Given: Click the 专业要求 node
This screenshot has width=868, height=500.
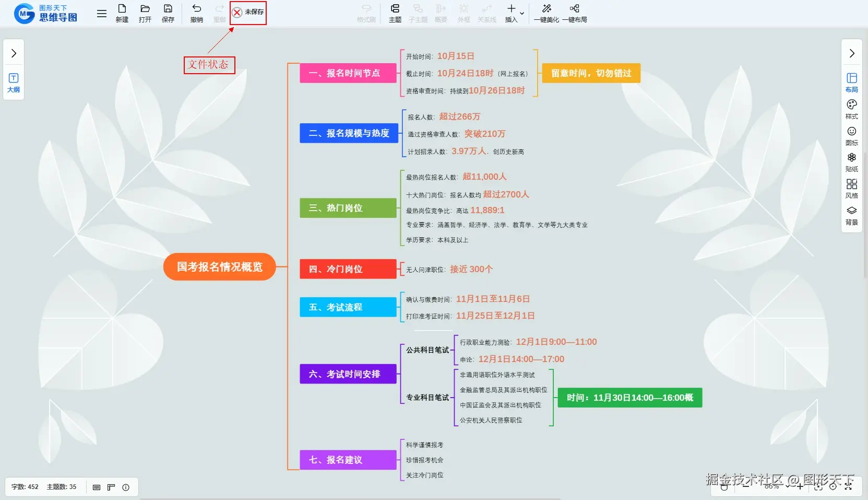Looking at the screenshot, I should click(497, 225).
